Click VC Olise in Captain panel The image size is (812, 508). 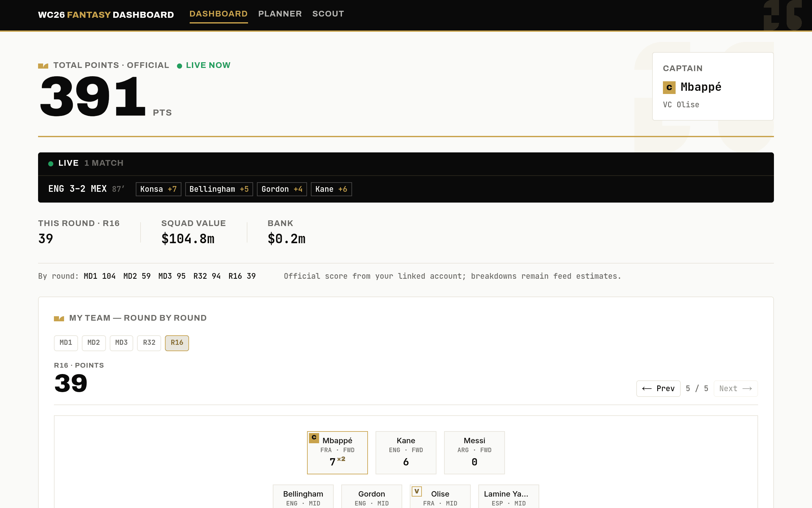click(681, 105)
